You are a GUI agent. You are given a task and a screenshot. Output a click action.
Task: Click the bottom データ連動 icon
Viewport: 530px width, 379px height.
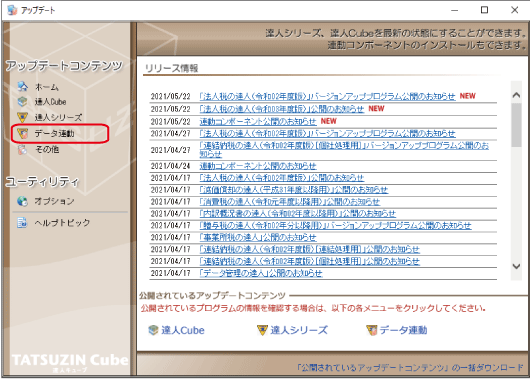[371, 330]
